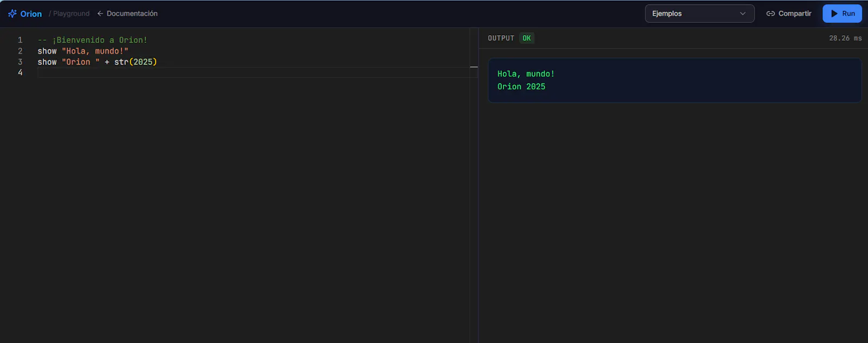Click the show keyword on line 2
868x343 pixels.
point(47,51)
